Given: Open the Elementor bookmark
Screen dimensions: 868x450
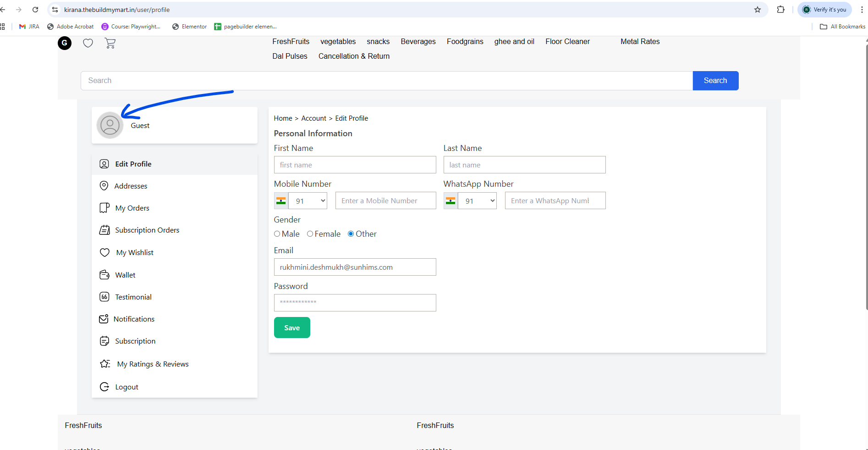Looking at the screenshot, I should point(189,27).
